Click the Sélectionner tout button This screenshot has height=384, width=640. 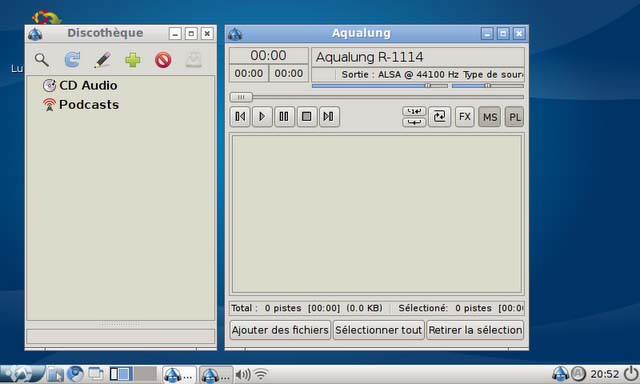coord(378,330)
